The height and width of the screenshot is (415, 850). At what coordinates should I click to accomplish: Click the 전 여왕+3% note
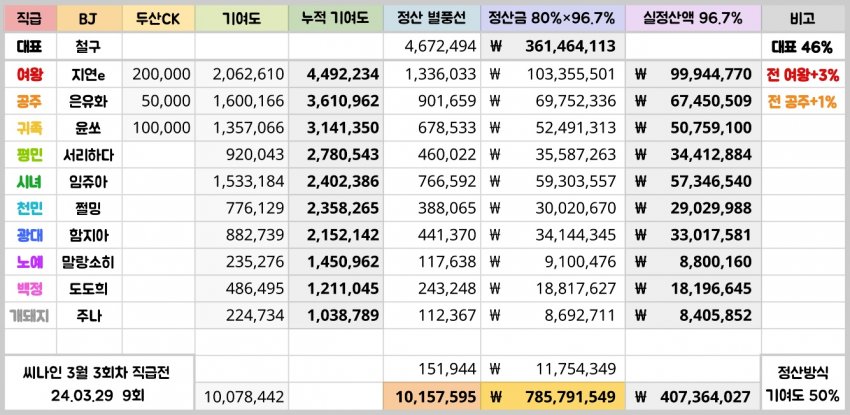pos(802,74)
